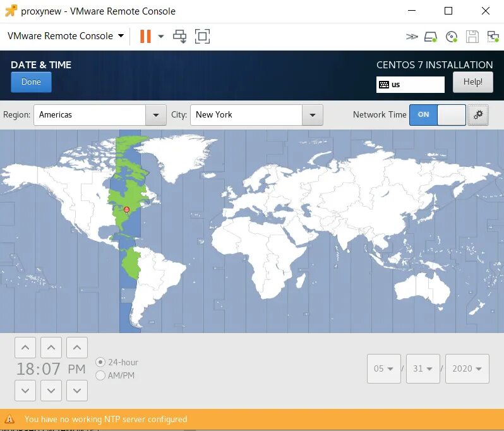Click the network adapter device icon
Screen dimensions: 504x431
[493, 37]
